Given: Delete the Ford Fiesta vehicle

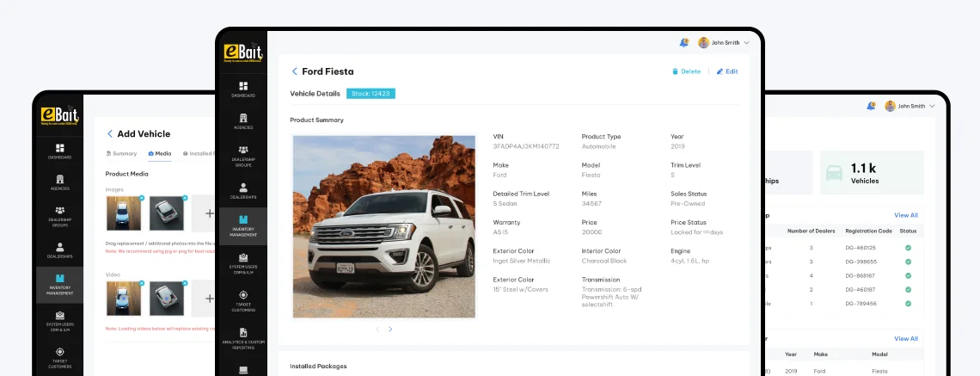Looking at the screenshot, I should click(686, 71).
